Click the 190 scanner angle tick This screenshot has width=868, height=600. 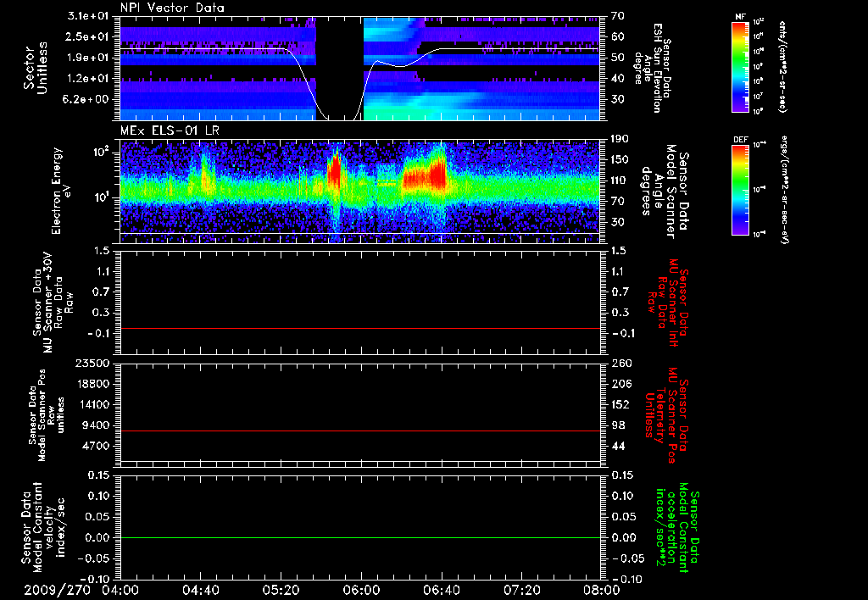pos(620,139)
